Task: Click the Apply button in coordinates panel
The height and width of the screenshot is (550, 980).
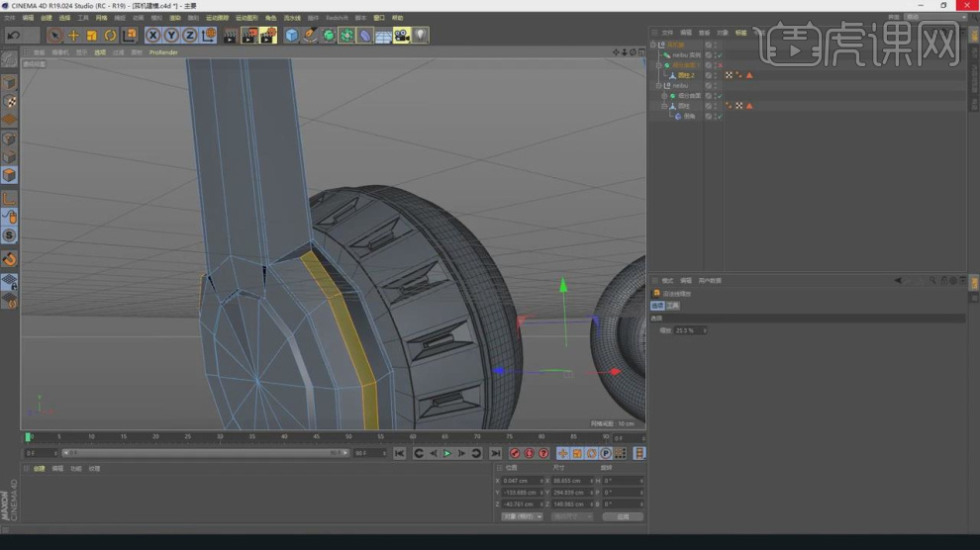Action: click(623, 516)
